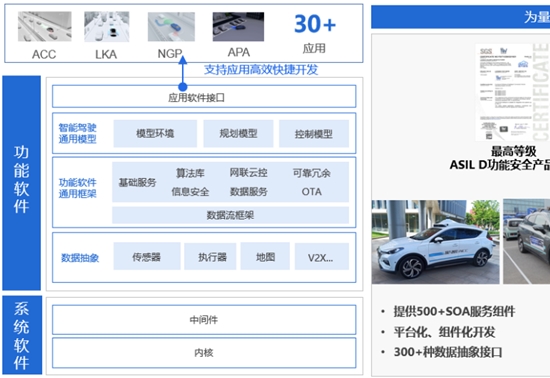Click the 传感器 block
The width and height of the screenshot is (550, 378).
tap(147, 257)
